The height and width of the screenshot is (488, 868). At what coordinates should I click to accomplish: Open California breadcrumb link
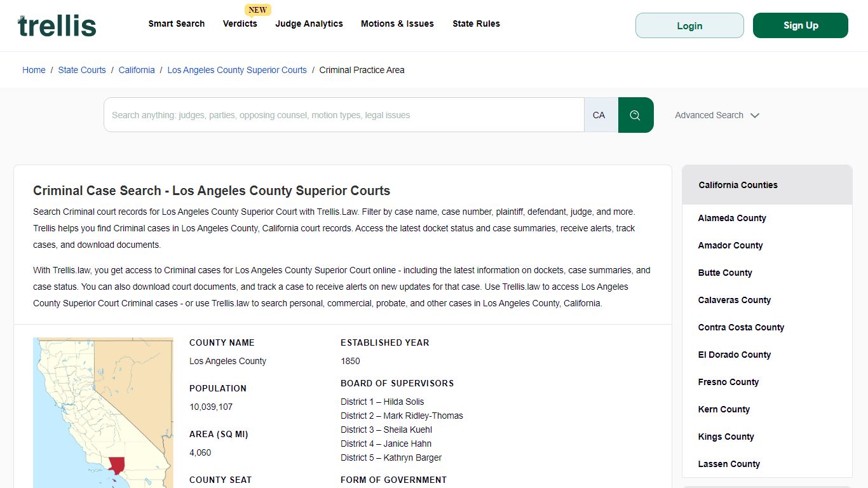[137, 70]
